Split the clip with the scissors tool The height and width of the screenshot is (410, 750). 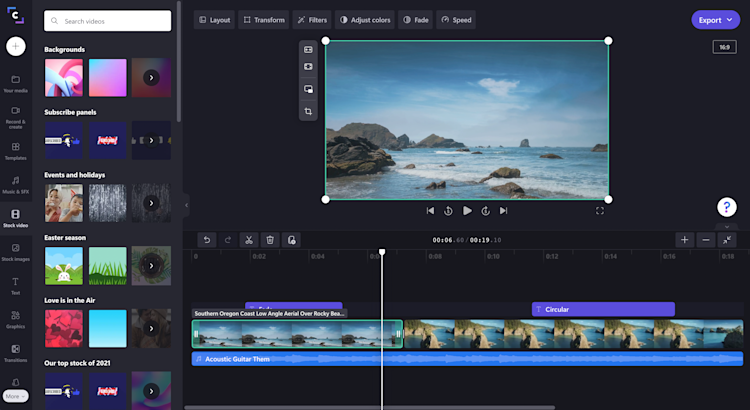249,240
